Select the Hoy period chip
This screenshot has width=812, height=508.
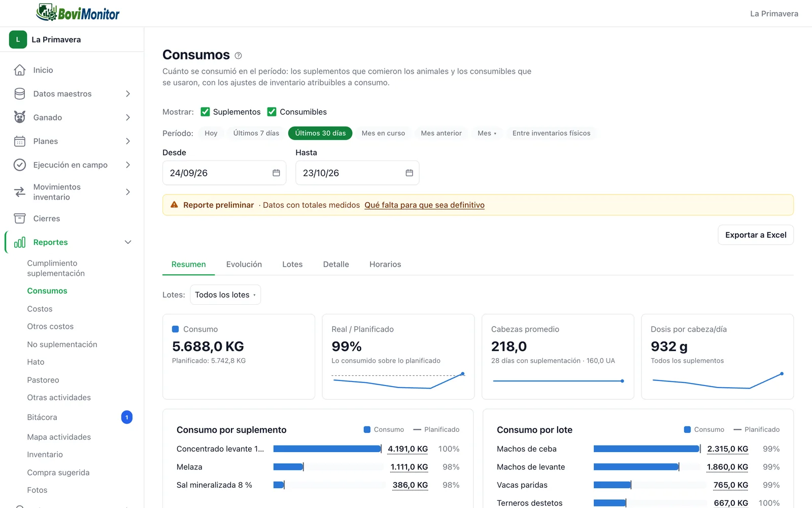click(211, 133)
